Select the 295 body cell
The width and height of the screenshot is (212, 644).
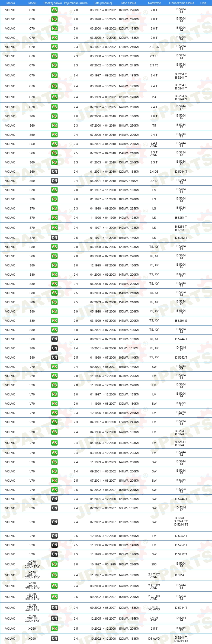tap(154, 564)
